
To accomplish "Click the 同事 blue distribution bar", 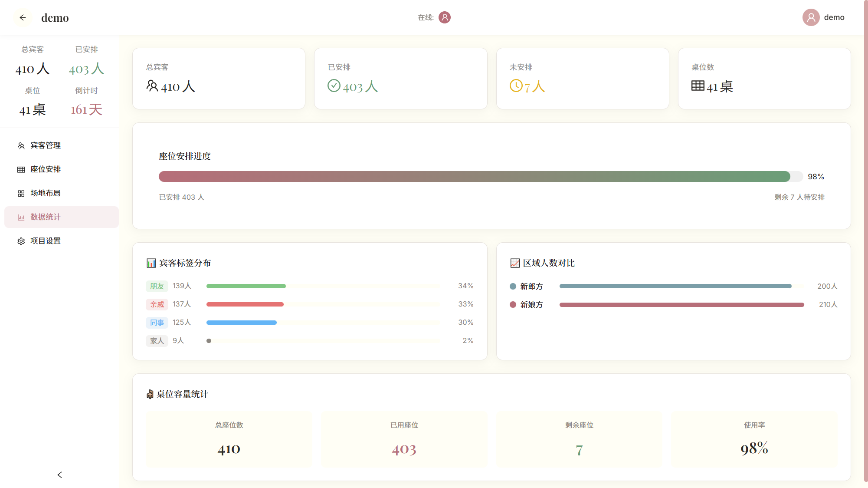I will pyautogui.click(x=242, y=323).
